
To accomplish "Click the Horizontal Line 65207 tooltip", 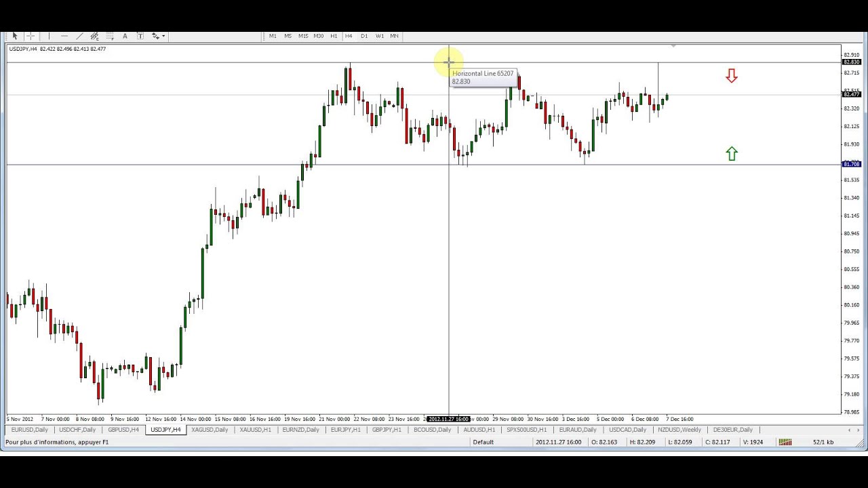I will [483, 77].
